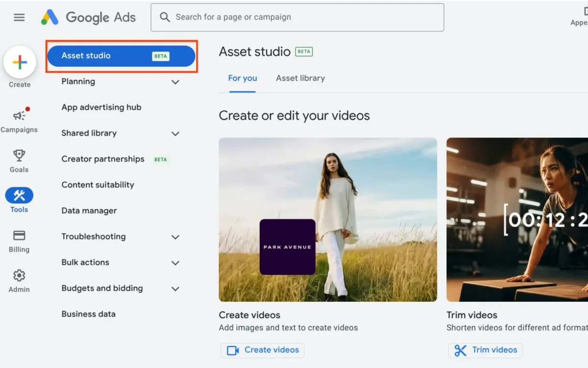Select the Campaigns megaphone icon
588x368 pixels.
pyautogui.click(x=19, y=116)
